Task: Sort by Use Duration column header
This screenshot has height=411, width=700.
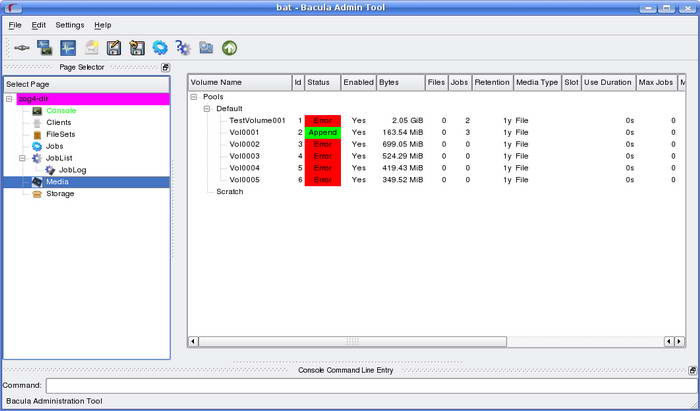Action: tap(608, 83)
